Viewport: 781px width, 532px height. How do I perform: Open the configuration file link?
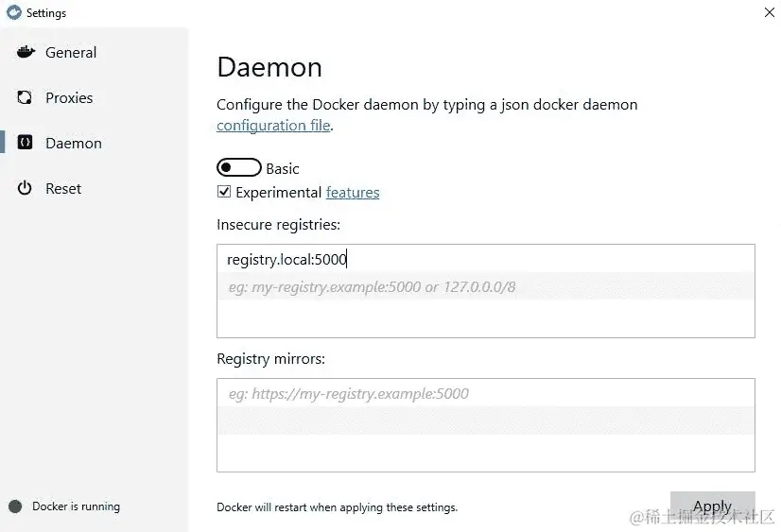pos(273,126)
